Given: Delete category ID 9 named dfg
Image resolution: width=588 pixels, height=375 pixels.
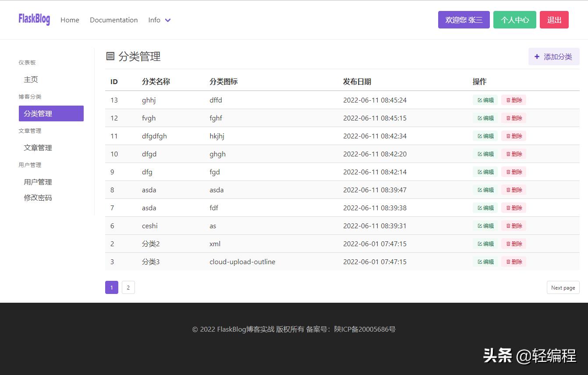Looking at the screenshot, I should [513, 172].
